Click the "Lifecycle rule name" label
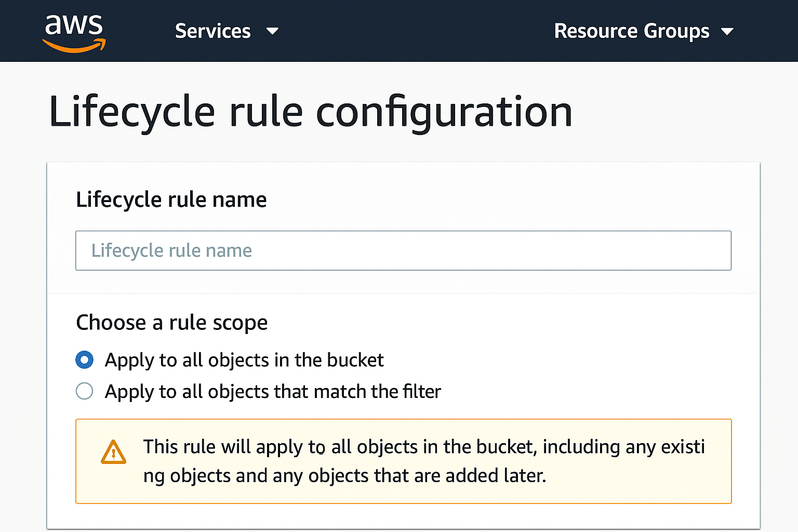The width and height of the screenshot is (798, 532). pyautogui.click(x=171, y=199)
